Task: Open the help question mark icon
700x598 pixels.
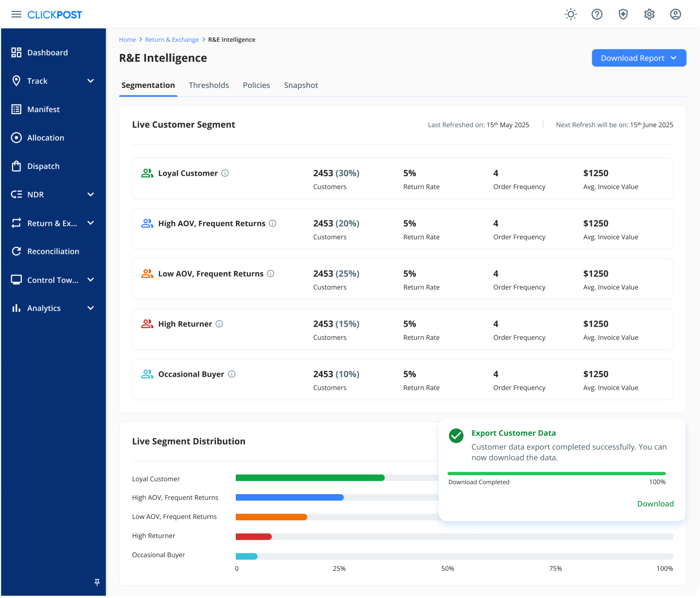Action: (x=597, y=14)
